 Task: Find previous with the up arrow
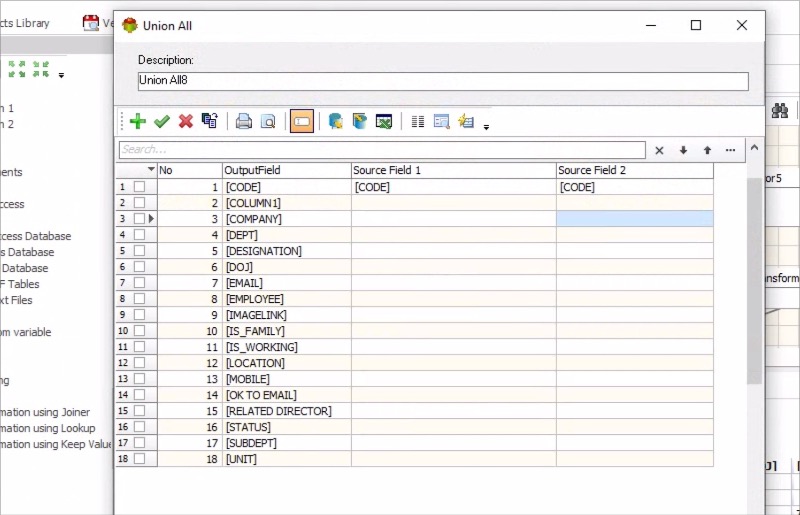(707, 150)
